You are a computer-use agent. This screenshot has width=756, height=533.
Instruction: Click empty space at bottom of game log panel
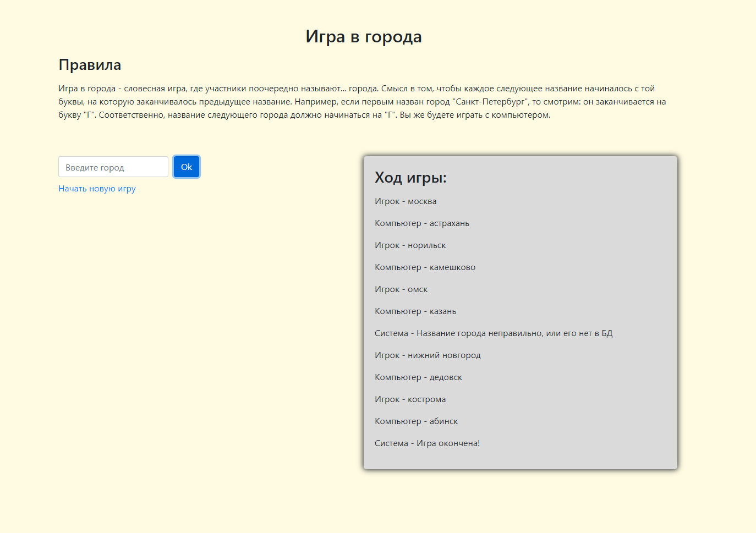(x=520, y=459)
